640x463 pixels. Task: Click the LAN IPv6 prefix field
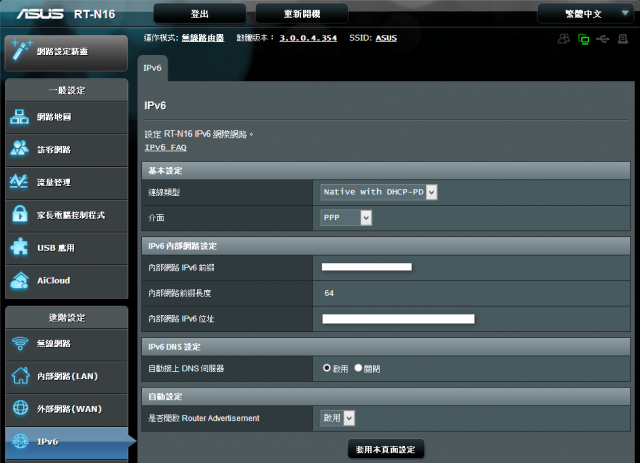367,267
